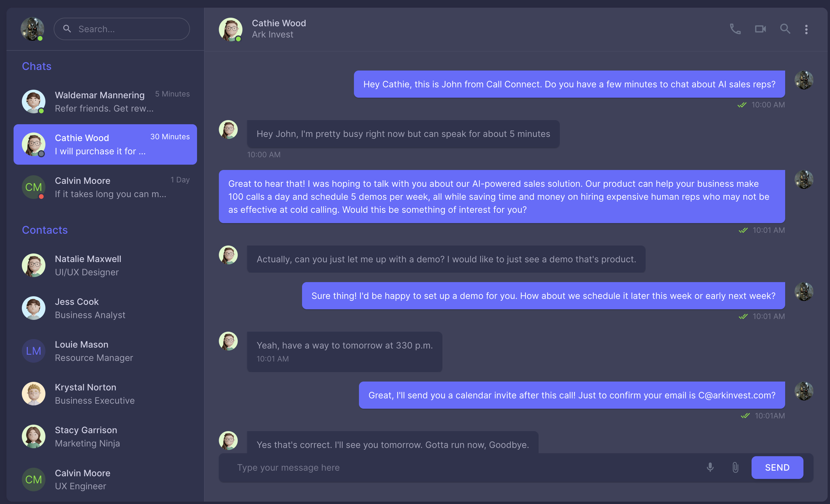Start a video call with Cathie Wood
The width and height of the screenshot is (830, 504).
click(x=760, y=29)
